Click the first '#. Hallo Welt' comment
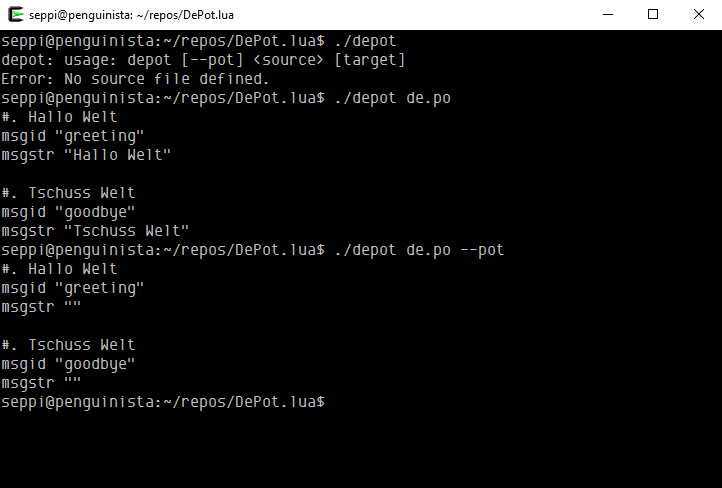Image resolution: width=722 pixels, height=488 pixels. pos(59,117)
